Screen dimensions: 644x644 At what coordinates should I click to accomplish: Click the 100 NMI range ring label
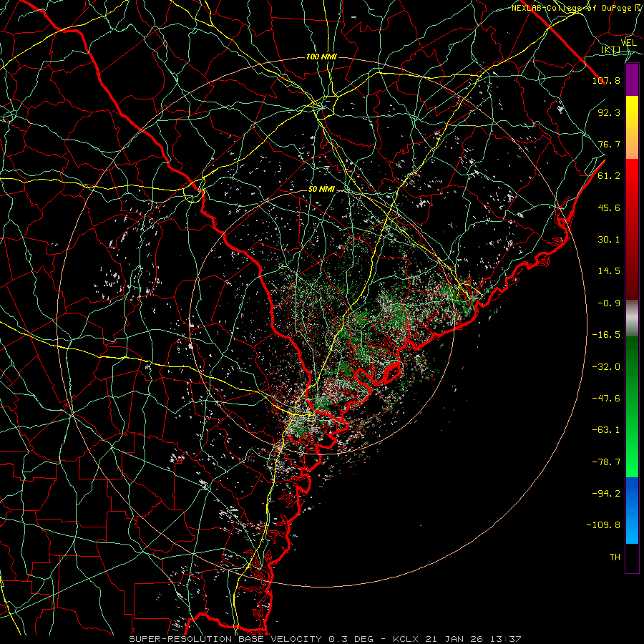tap(321, 57)
